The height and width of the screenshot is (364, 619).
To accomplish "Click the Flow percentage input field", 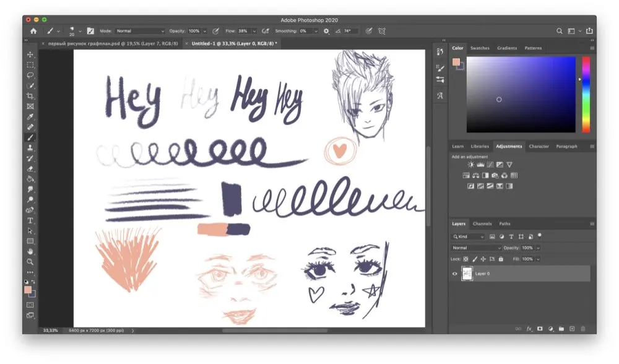I will [245, 31].
